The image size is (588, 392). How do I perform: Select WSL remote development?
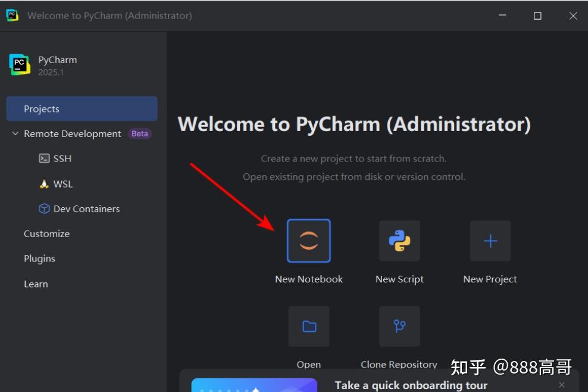click(62, 183)
